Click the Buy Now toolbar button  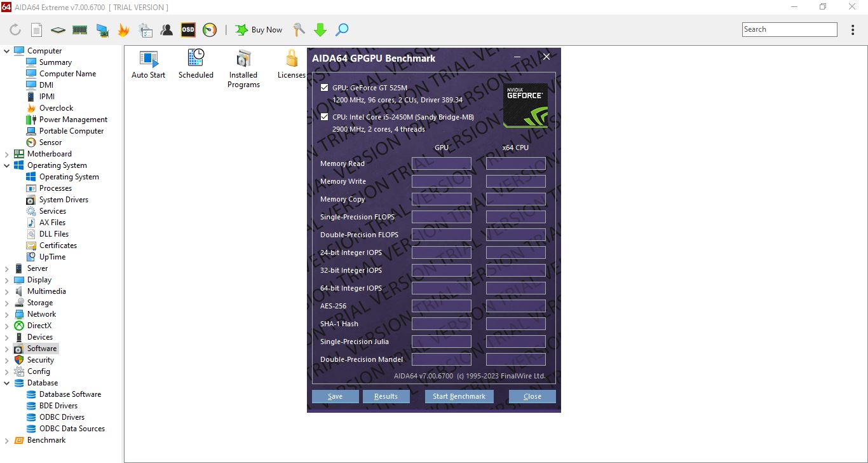tap(258, 30)
